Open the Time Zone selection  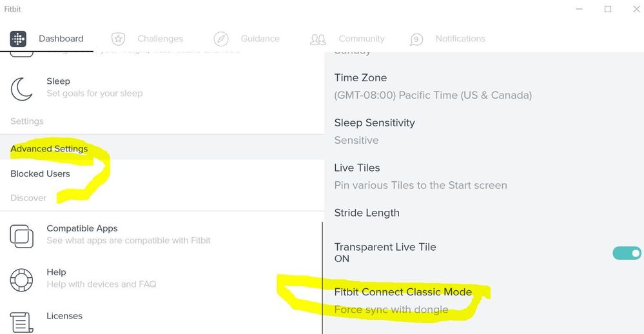point(484,86)
